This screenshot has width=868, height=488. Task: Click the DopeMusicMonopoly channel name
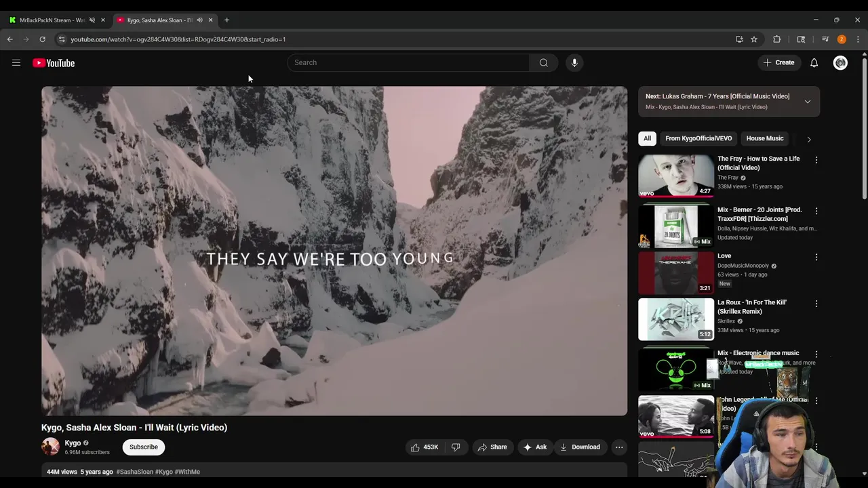[x=743, y=266]
